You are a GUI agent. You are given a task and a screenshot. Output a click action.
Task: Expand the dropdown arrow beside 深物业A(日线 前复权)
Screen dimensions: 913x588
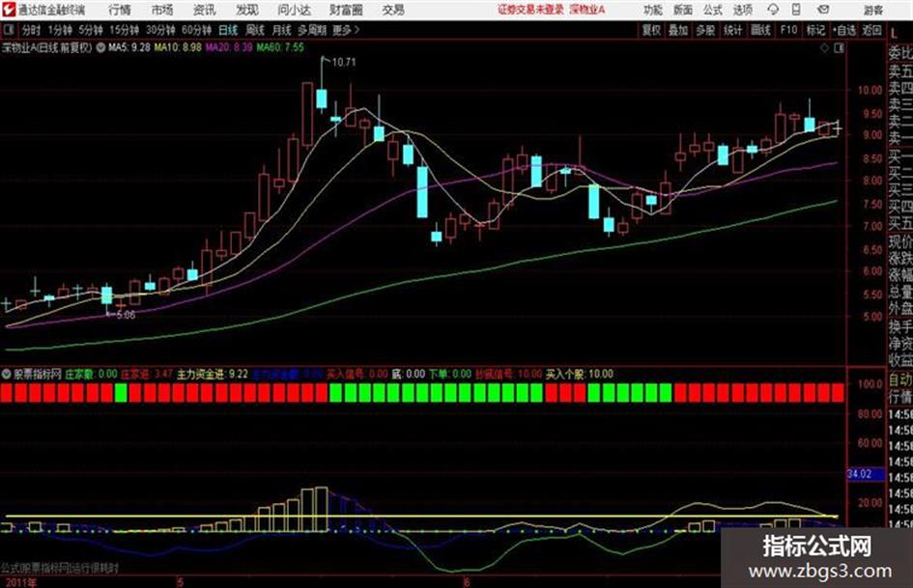(x=100, y=47)
